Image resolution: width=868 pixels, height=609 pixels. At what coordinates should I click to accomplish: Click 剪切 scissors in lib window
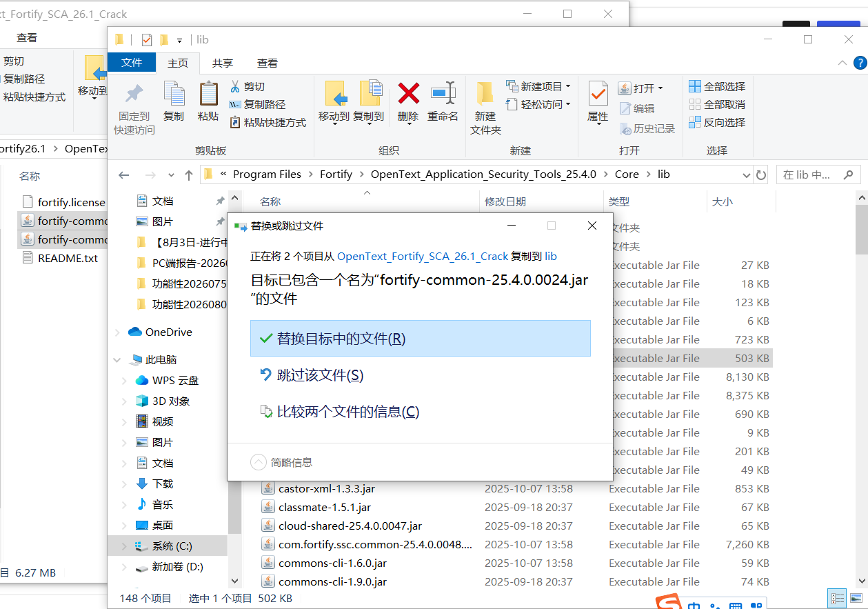(248, 86)
